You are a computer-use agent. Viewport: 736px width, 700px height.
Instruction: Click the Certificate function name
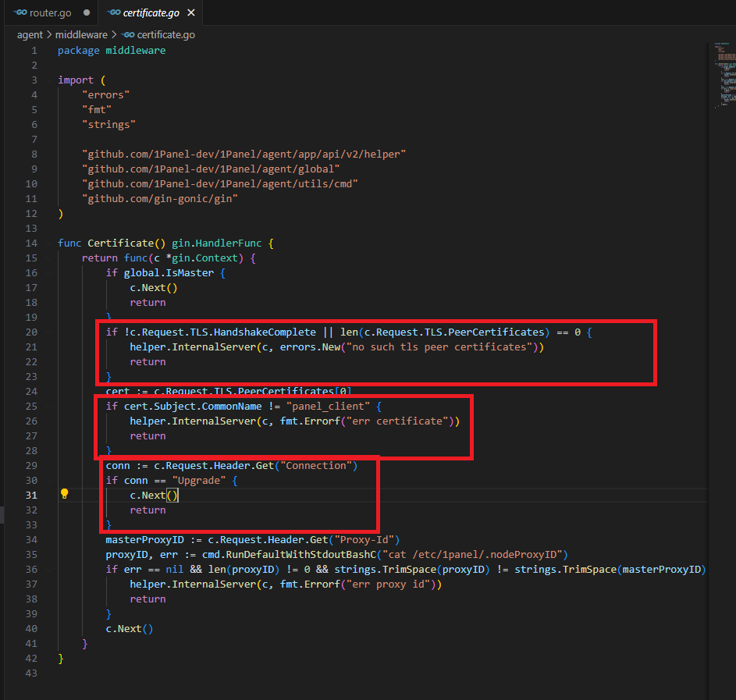pos(120,243)
